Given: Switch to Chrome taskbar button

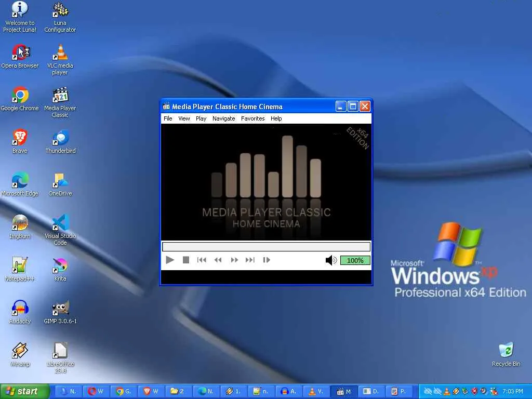Looking at the screenshot, I should (x=124, y=392).
